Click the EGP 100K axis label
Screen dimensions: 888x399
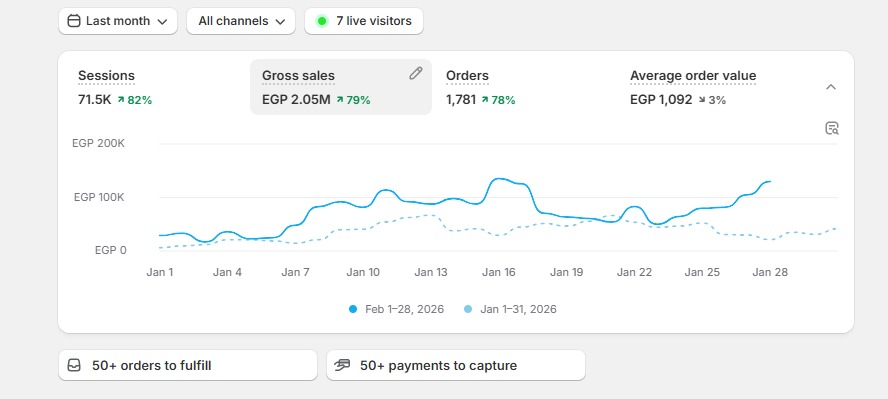click(99, 198)
